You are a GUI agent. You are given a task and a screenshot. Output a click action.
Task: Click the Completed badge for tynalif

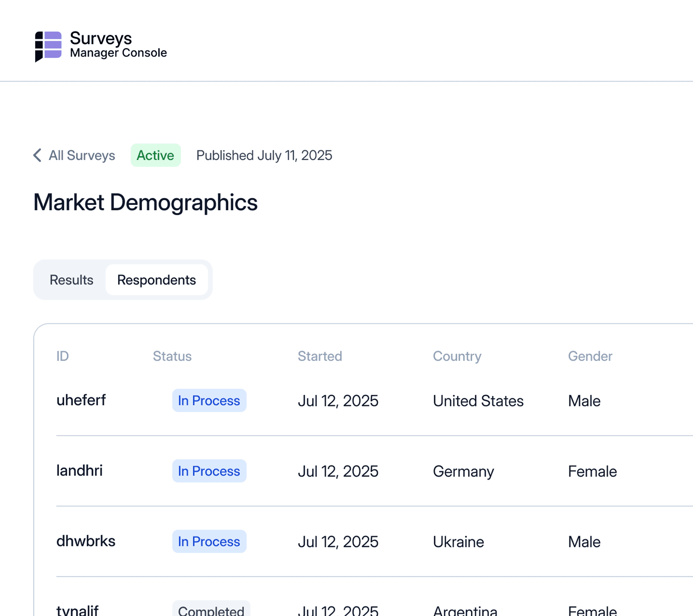211,610
